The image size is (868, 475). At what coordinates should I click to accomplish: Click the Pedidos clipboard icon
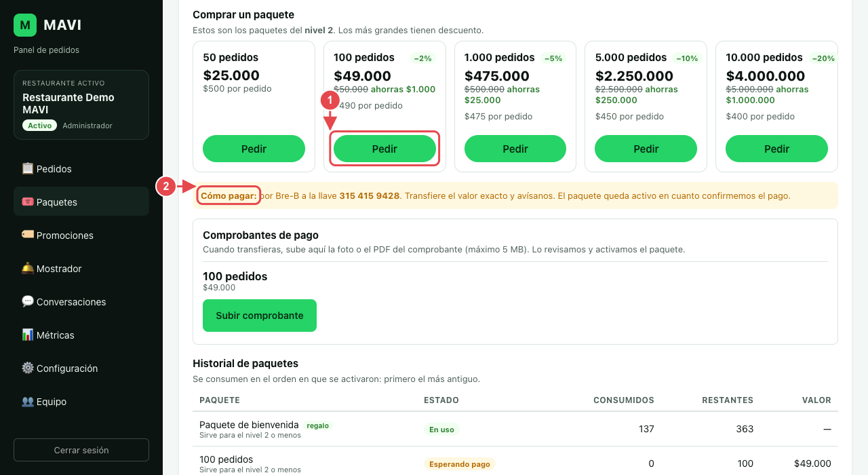point(28,168)
